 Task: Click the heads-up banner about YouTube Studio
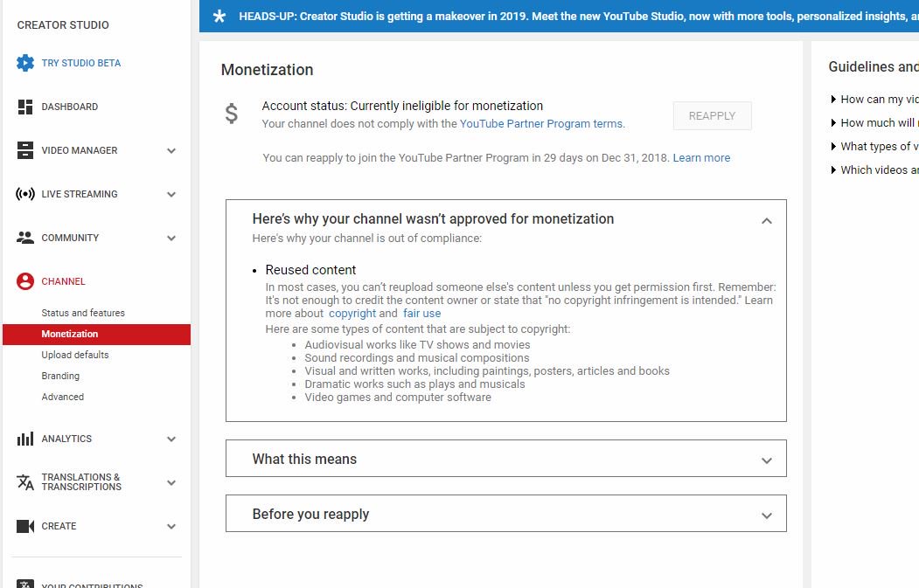(559, 16)
